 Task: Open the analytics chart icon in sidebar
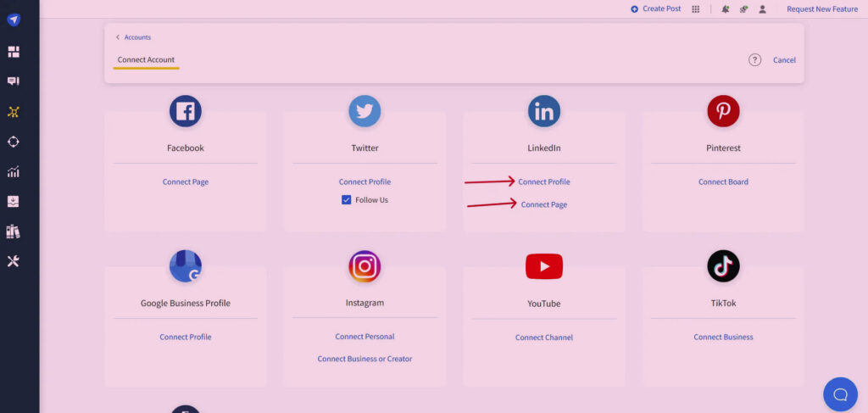pos(14,171)
